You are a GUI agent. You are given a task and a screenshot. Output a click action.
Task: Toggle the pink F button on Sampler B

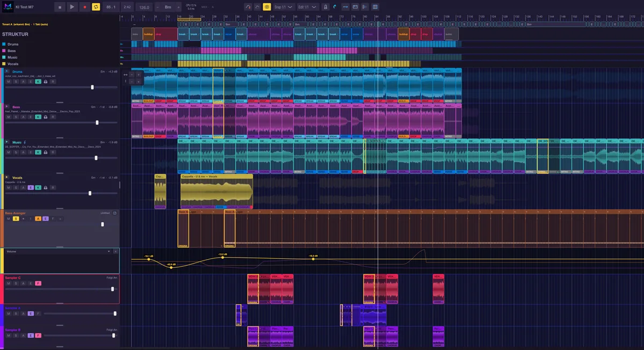pyautogui.click(x=38, y=335)
